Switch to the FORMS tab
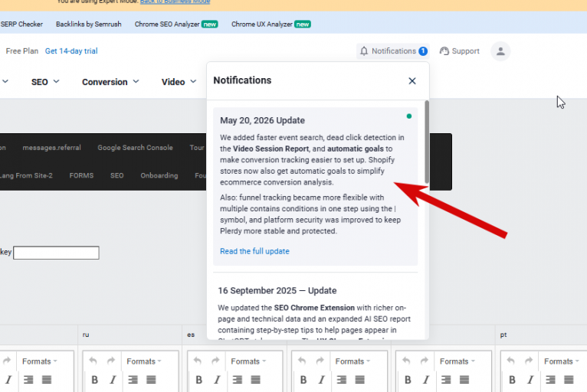This screenshot has height=392, width=587. [81, 175]
